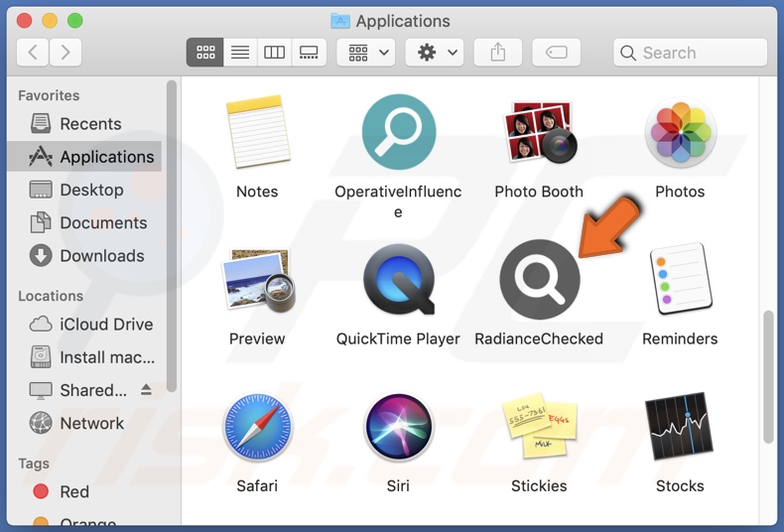Viewport: 784px width, 532px height.
Task: Switch to gallery view
Action: [x=309, y=53]
